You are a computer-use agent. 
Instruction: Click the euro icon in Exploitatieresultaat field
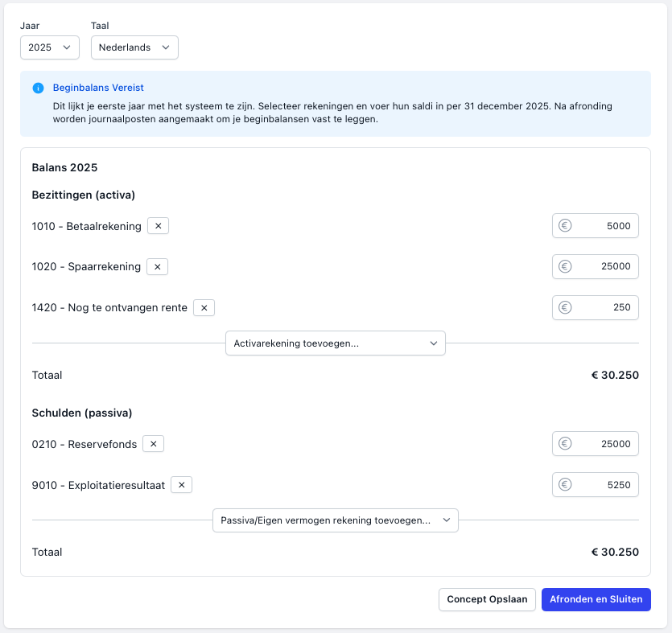tap(565, 485)
